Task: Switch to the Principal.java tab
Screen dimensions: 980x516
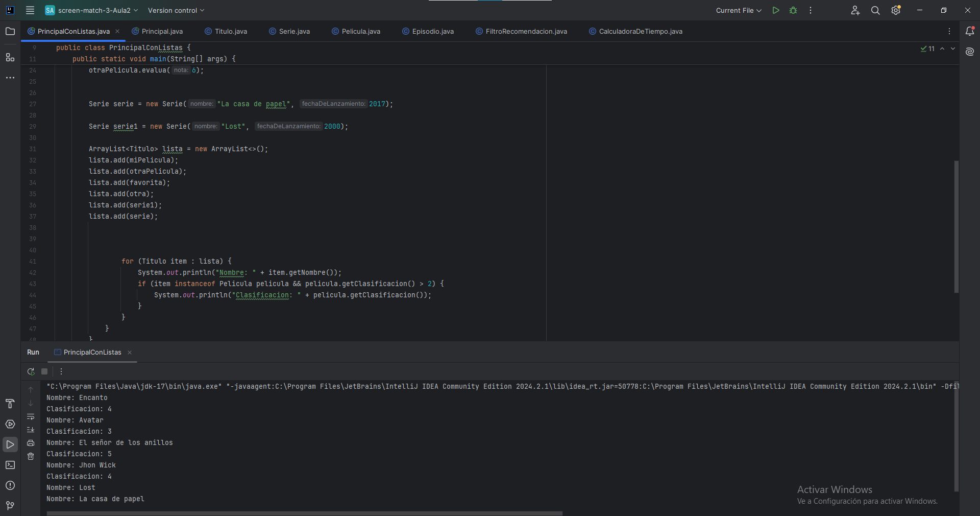Action: tap(157, 31)
